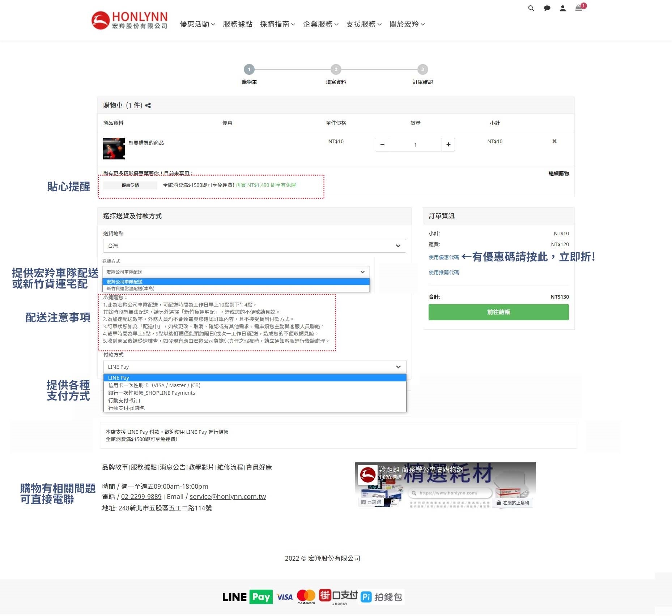
Task: Click the 優惠促銷 tag
Action: [x=130, y=185]
